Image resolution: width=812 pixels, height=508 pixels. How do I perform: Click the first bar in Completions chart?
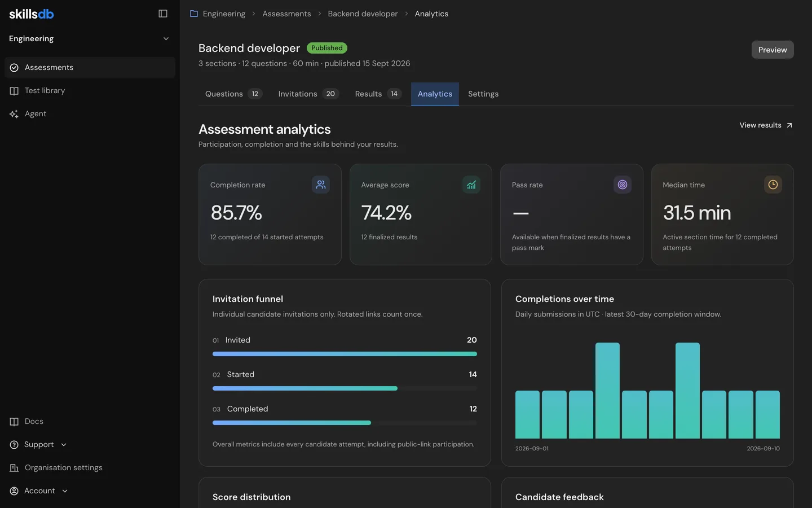coord(527,414)
